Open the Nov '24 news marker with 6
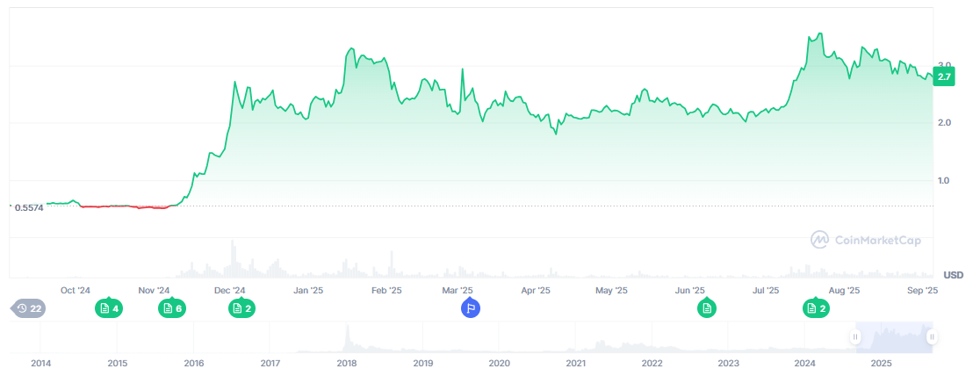 click(x=171, y=308)
